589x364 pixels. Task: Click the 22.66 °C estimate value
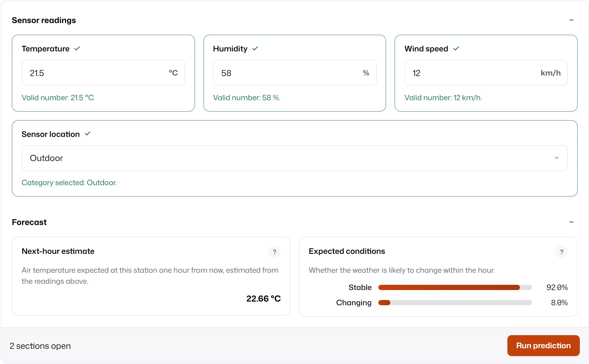(264, 298)
